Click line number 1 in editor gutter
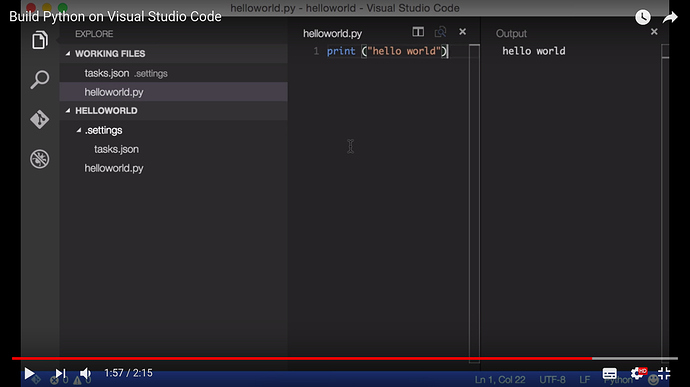The image size is (690, 387). (316, 51)
